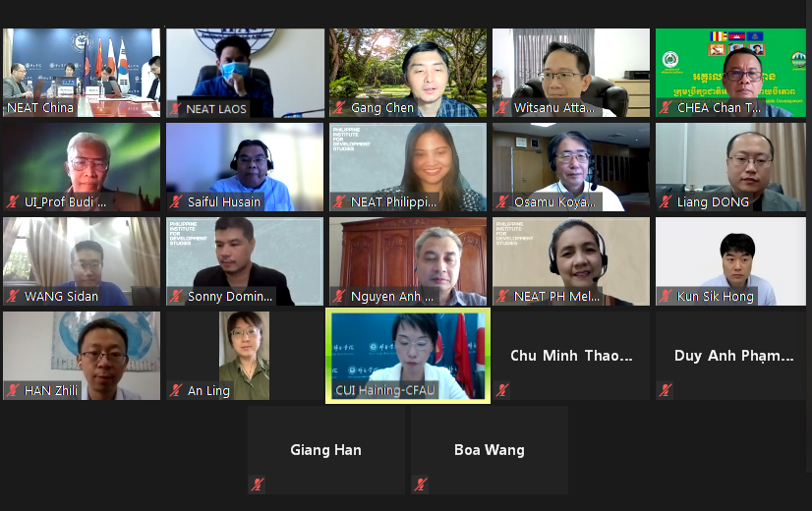
Task: Click the Witsanu Atta name label
Action: click(x=554, y=108)
